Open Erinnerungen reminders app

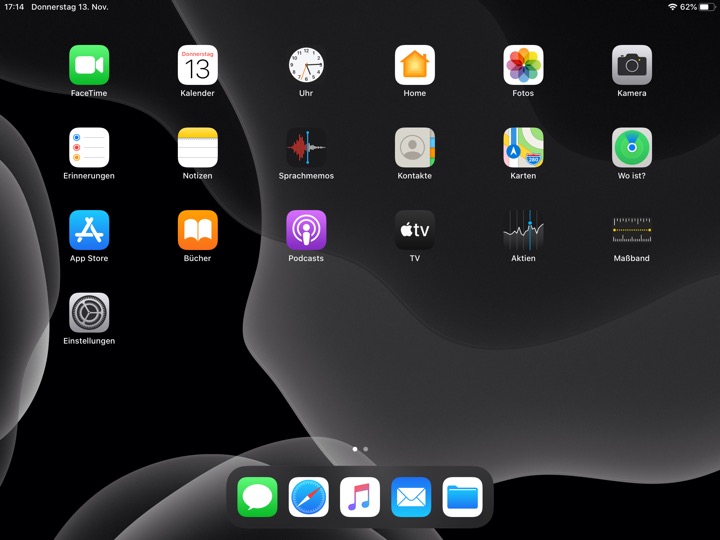coord(89,148)
